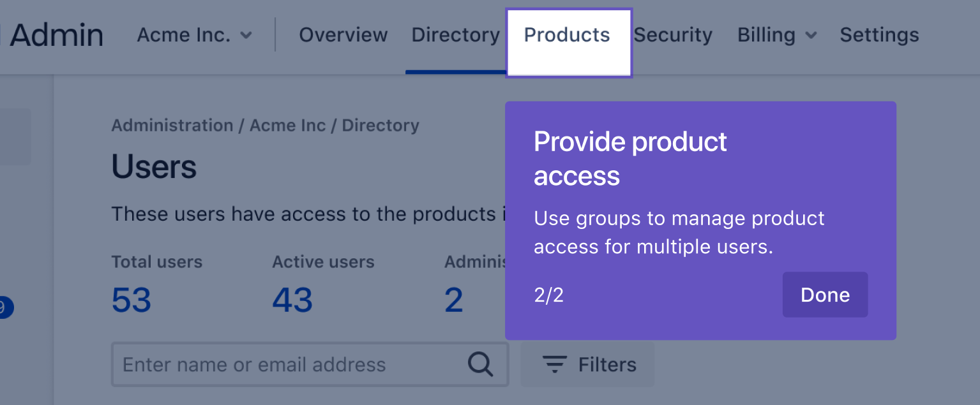The height and width of the screenshot is (405, 980).
Task: Click the Admin logo text
Action: pyautogui.click(x=56, y=35)
